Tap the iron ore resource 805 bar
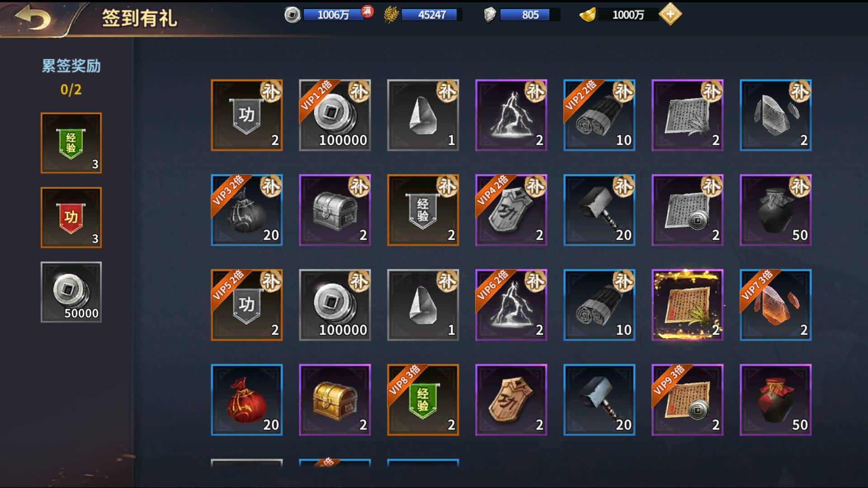868x488 pixels. tap(521, 15)
